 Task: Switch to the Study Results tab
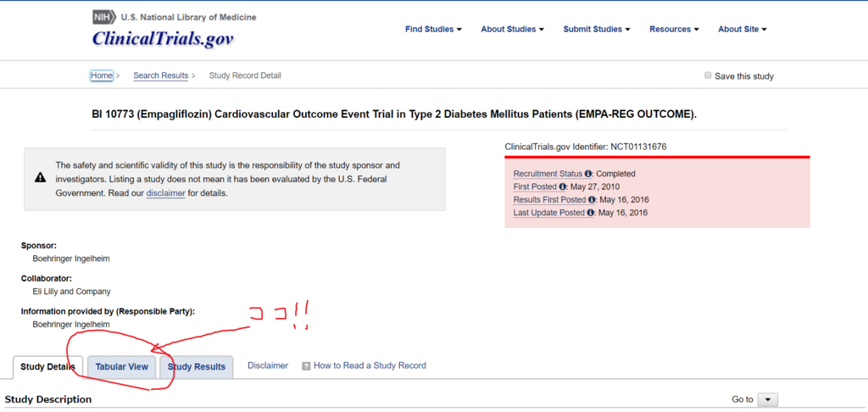tap(197, 367)
